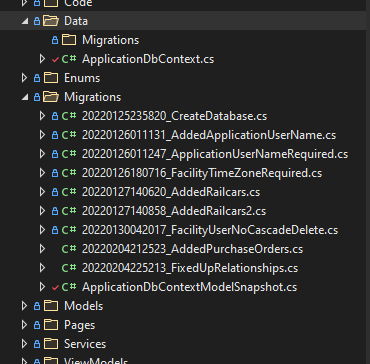Expand 20220126011131_AddedApplicationUserName.cs node

pos(42,135)
